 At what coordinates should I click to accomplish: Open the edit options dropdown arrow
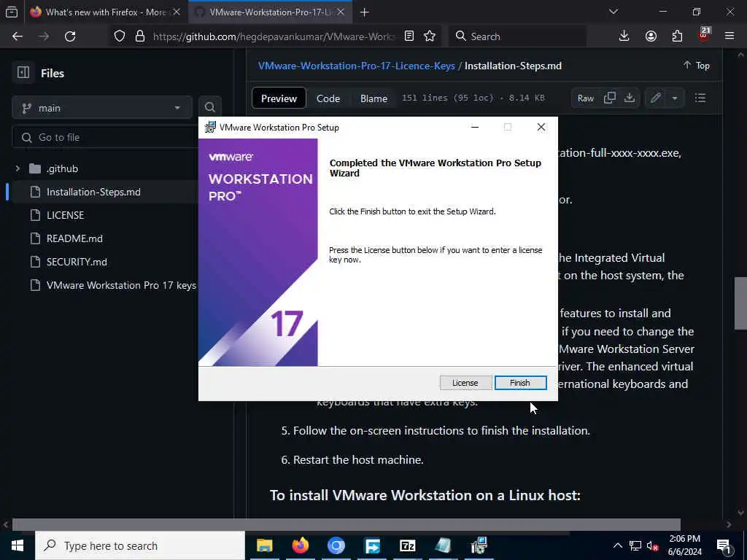(x=675, y=98)
